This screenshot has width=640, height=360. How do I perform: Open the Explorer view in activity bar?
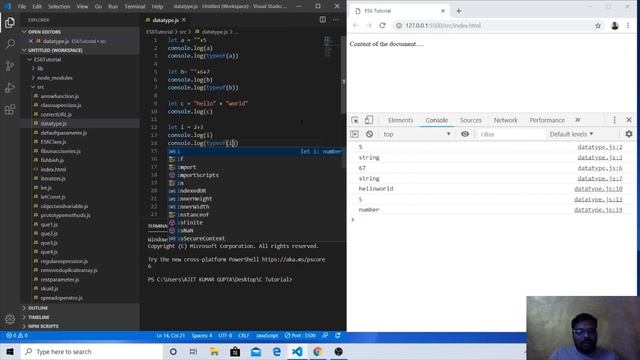(10, 22)
